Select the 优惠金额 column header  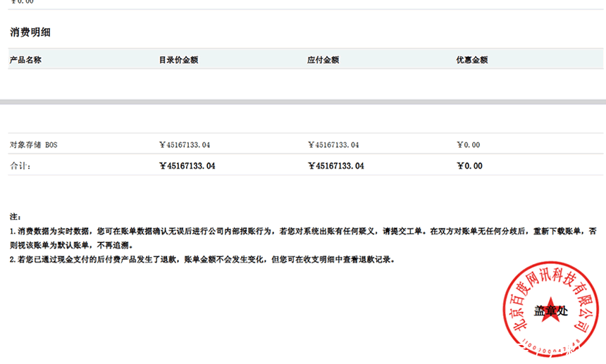point(472,60)
